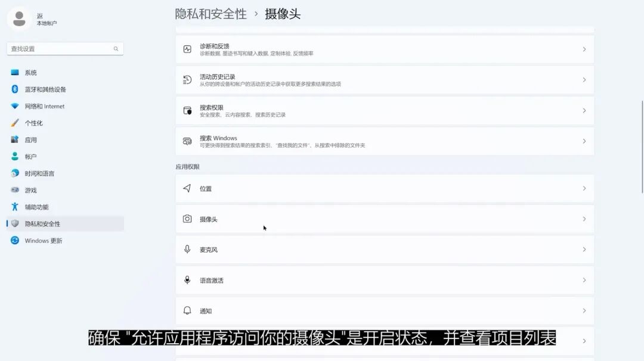Click 搜索权限 row title text
This screenshot has height=361, width=644.
(212, 107)
